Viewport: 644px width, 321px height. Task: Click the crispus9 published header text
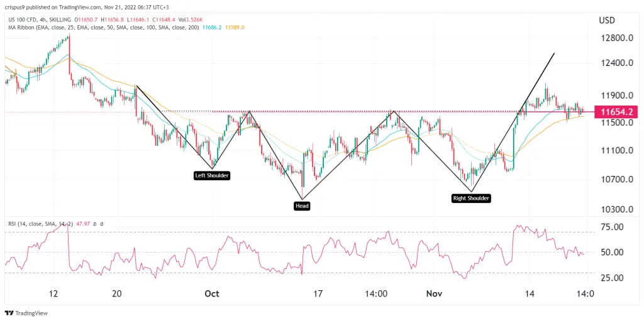click(87, 8)
